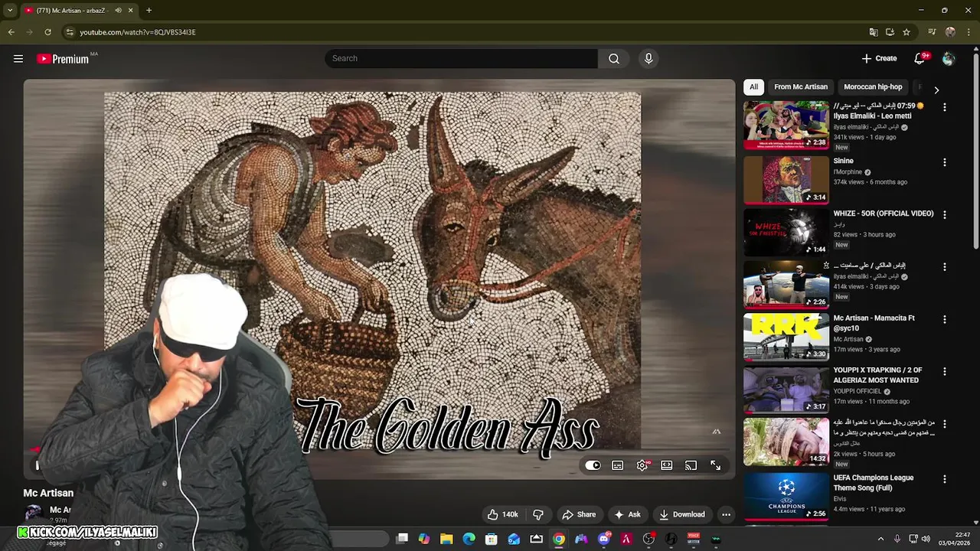Cast video with Play on TV icon
The height and width of the screenshot is (551, 980).
(x=691, y=465)
